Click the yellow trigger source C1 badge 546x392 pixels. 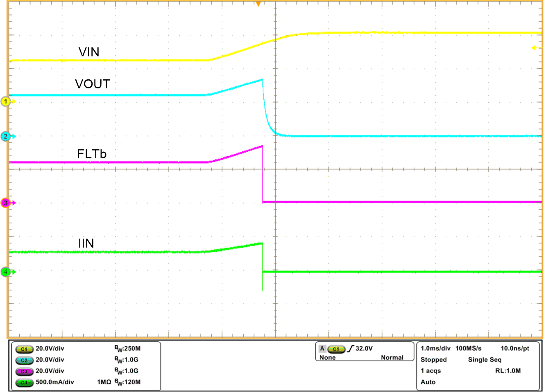[x=337, y=348]
